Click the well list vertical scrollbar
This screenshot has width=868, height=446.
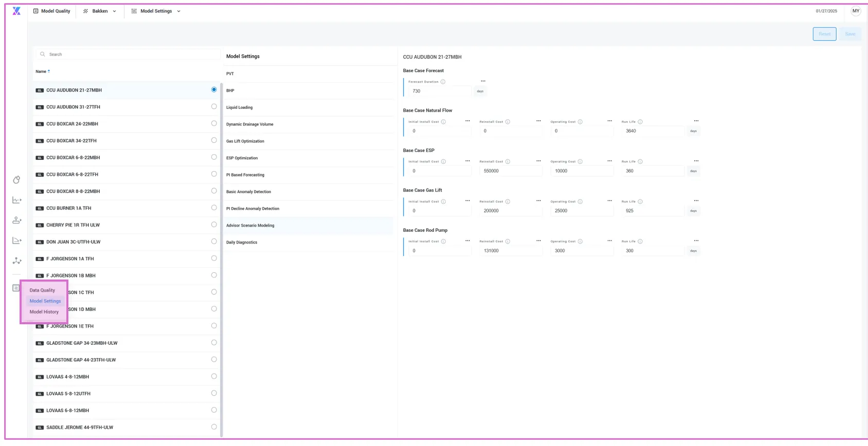(x=222, y=259)
